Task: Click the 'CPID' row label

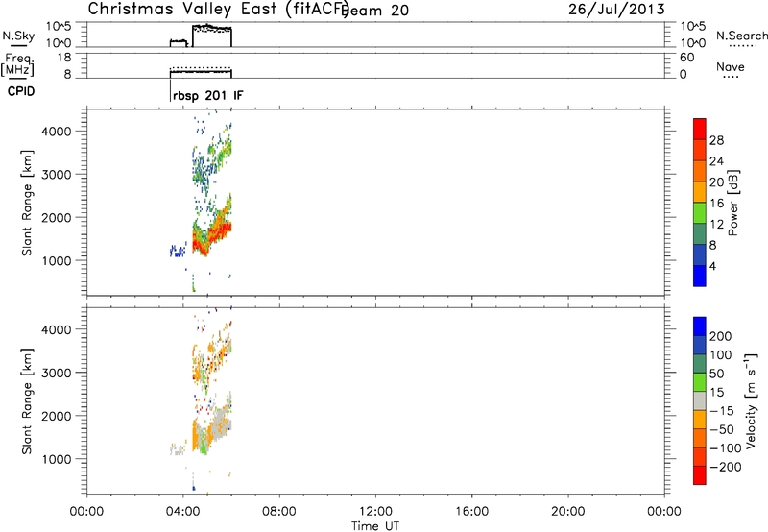Action: point(21,91)
